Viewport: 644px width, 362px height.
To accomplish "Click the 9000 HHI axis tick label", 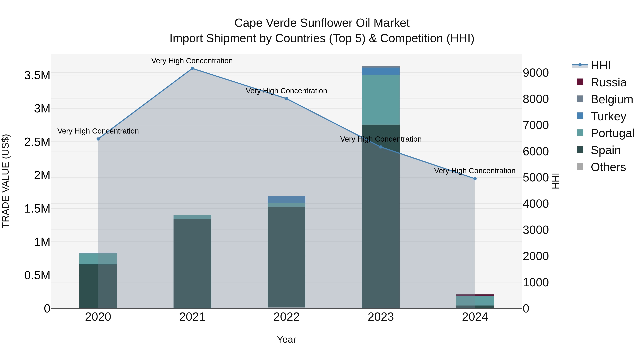I will coord(536,73).
